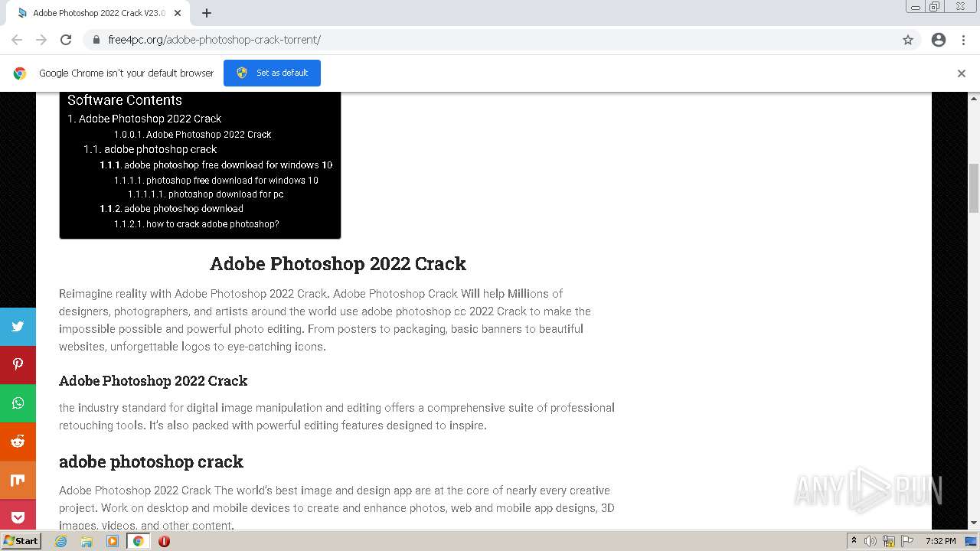
Task: Open Internet Explorer from the taskbar
Action: click(61, 541)
